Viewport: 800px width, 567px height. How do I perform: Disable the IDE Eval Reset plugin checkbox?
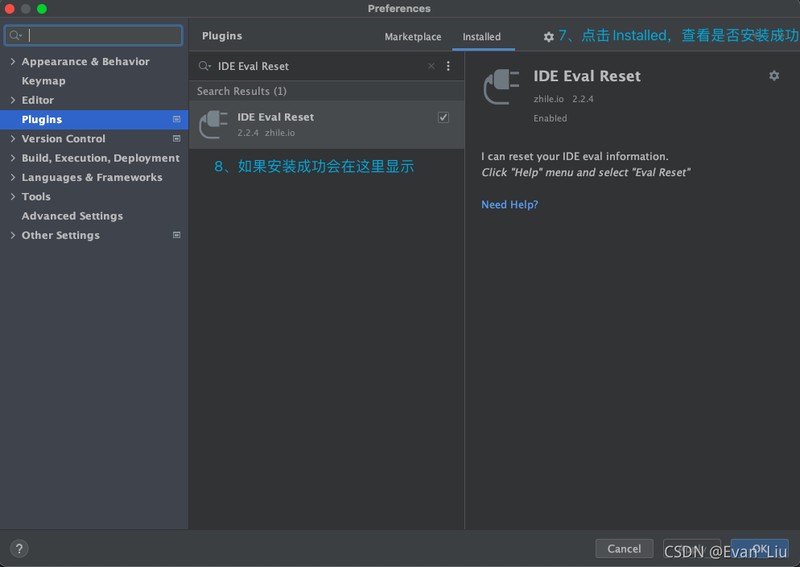[x=443, y=117]
